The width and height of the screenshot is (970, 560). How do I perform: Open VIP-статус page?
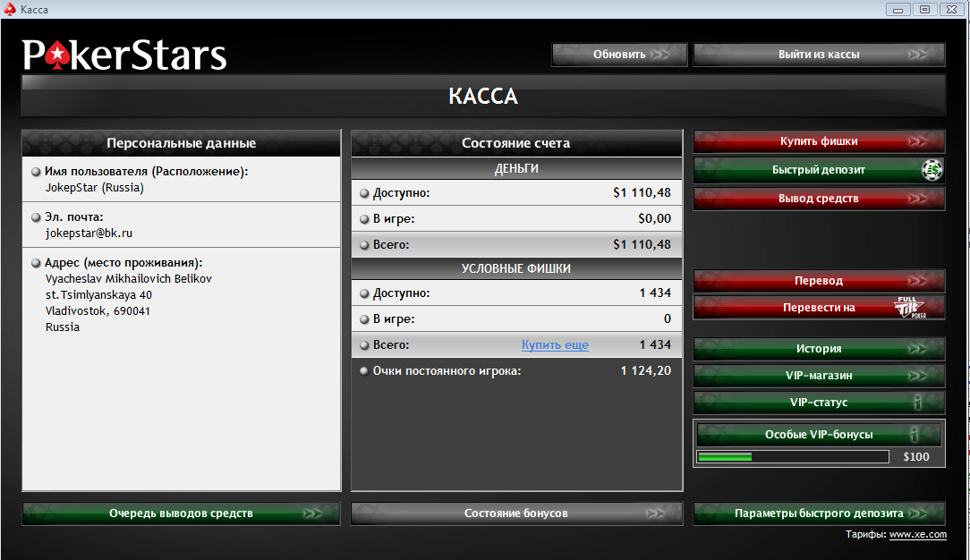coord(819,403)
